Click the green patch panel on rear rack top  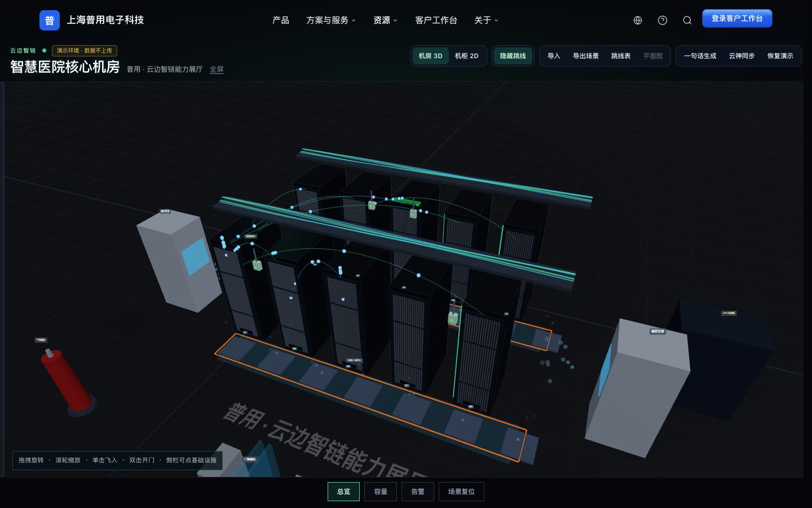(x=408, y=201)
